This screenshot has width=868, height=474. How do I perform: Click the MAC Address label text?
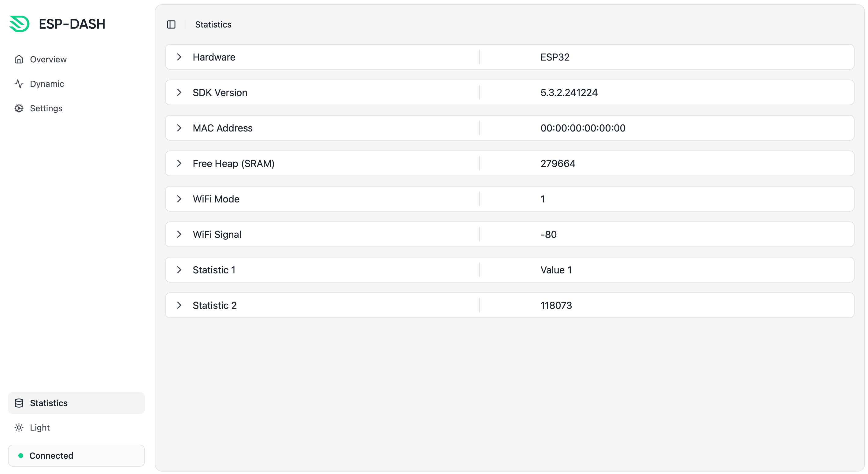222,128
